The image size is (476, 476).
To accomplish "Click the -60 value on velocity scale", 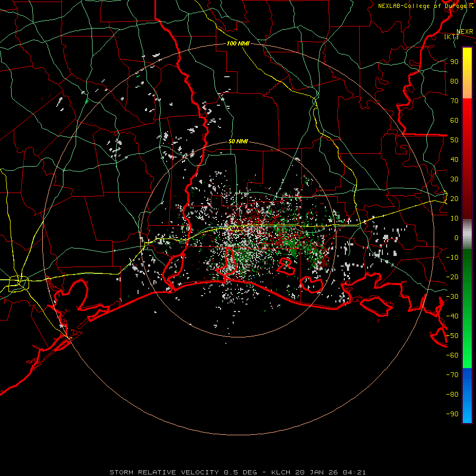I will click(452, 355).
